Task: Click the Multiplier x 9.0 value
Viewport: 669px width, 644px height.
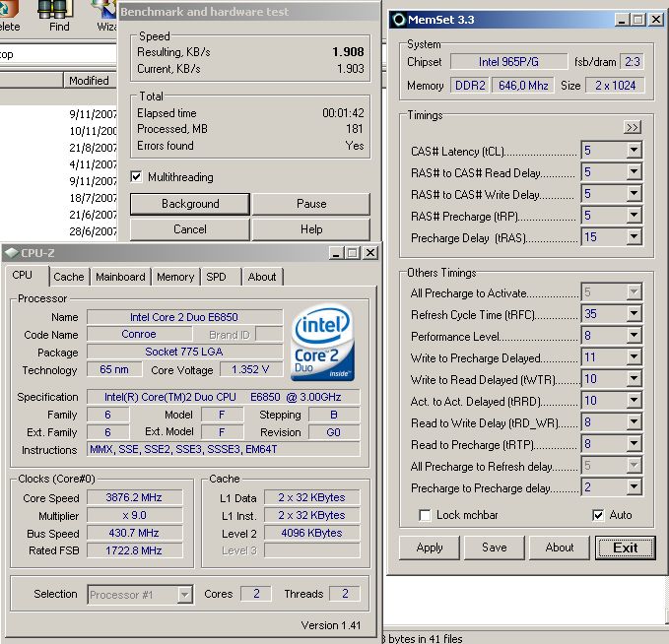Action: (x=134, y=515)
